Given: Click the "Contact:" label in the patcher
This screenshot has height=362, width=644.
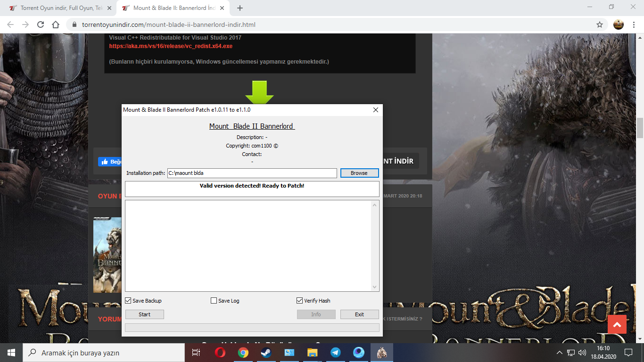Looking at the screenshot, I should tap(252, 154).
